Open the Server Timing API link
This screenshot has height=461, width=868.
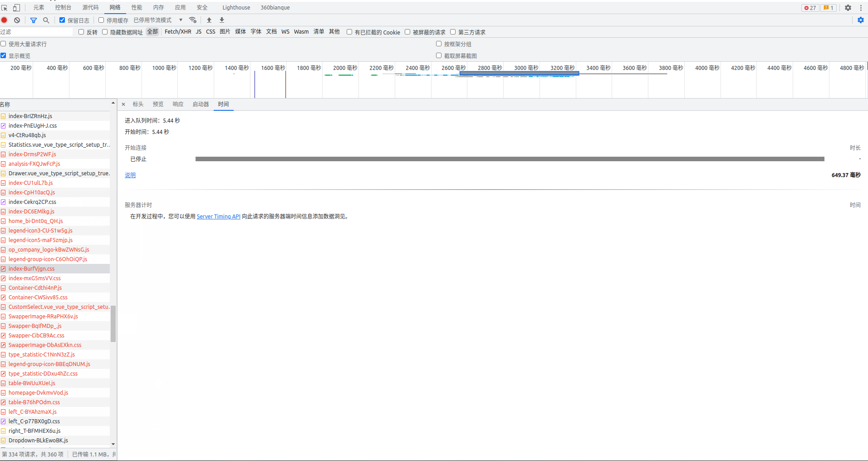coord(218,217)
